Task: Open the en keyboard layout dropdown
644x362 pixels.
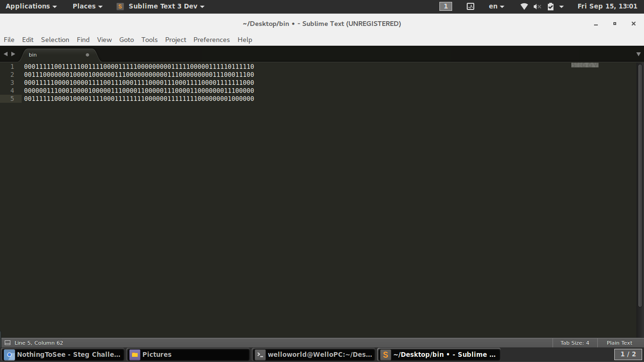Action: 496,7
